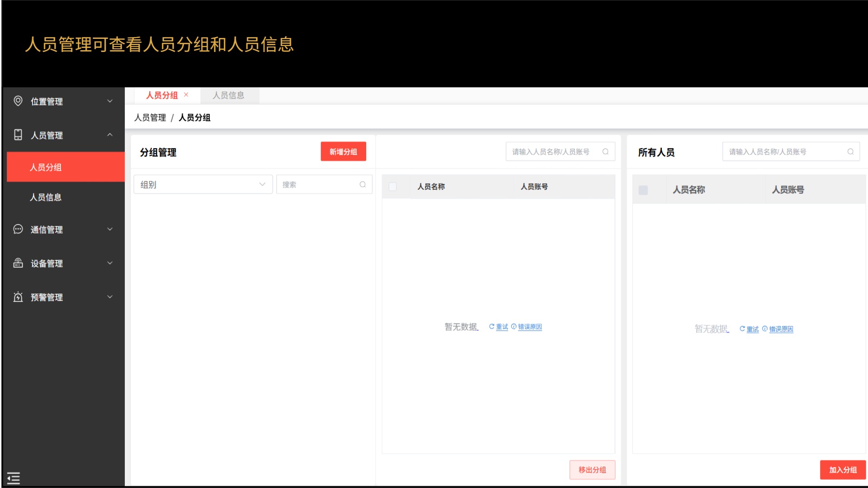Collapse the 人员管理 menu chevron
Viewport: 868px width, 488px height.
[110, 135]
